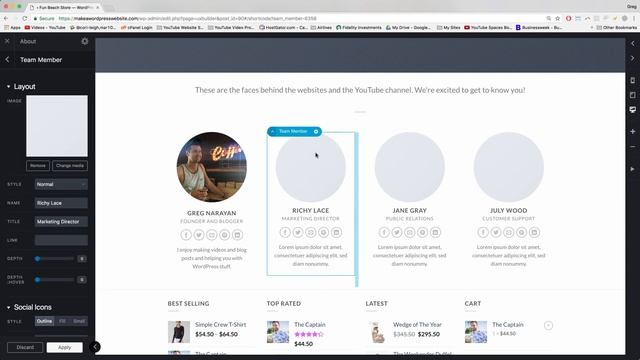Select Outline social icon style
640x360 pixels.
tap(44, 321)
